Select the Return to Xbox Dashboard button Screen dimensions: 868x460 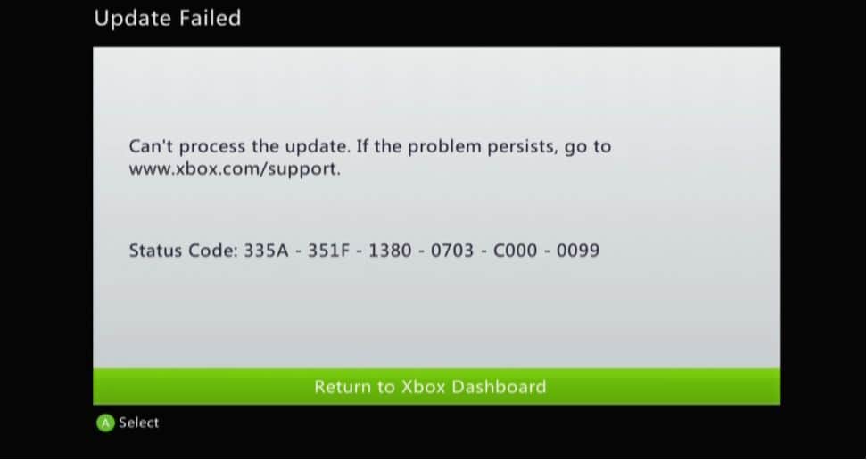(x=436, y=387)
